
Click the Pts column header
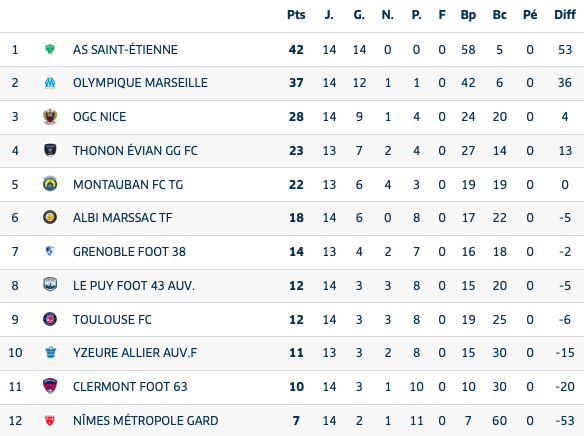pos(296,15)
